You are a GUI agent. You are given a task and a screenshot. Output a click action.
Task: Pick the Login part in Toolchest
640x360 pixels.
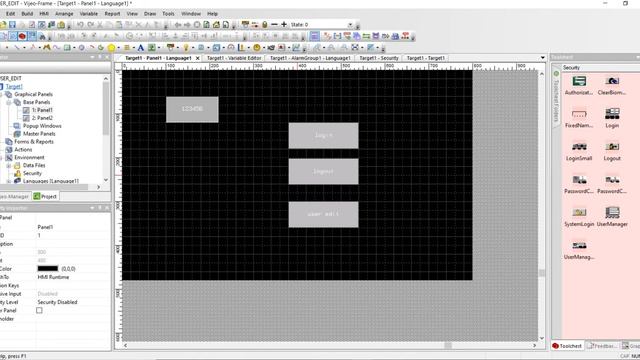(x=612, y=118)
